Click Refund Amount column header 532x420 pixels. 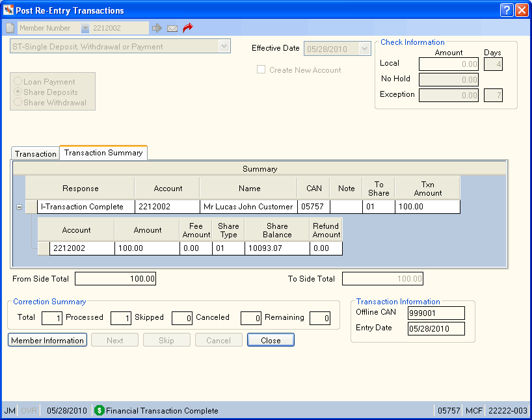[326, 230]
